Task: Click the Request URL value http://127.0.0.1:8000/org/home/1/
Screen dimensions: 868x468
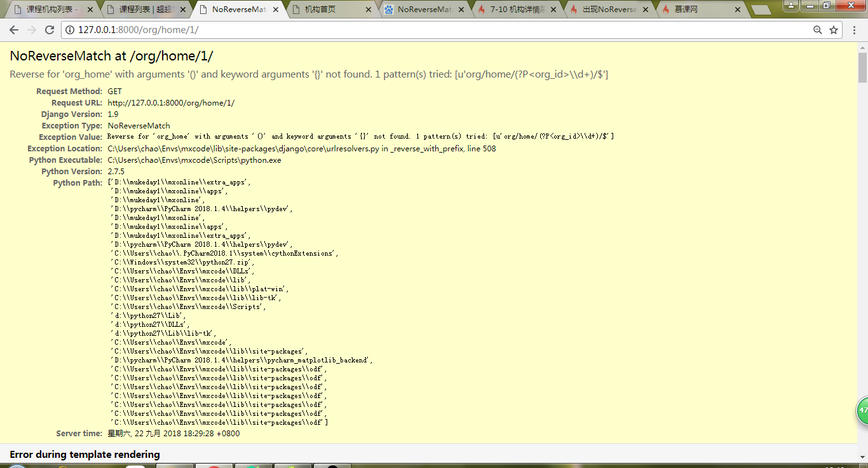Action: [x=171, y=103]
